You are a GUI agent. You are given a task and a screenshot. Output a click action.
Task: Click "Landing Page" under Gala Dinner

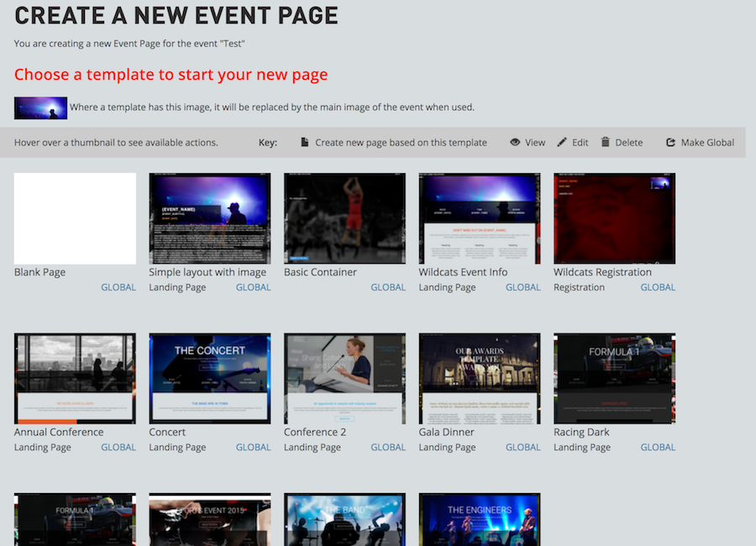[447, 448]
